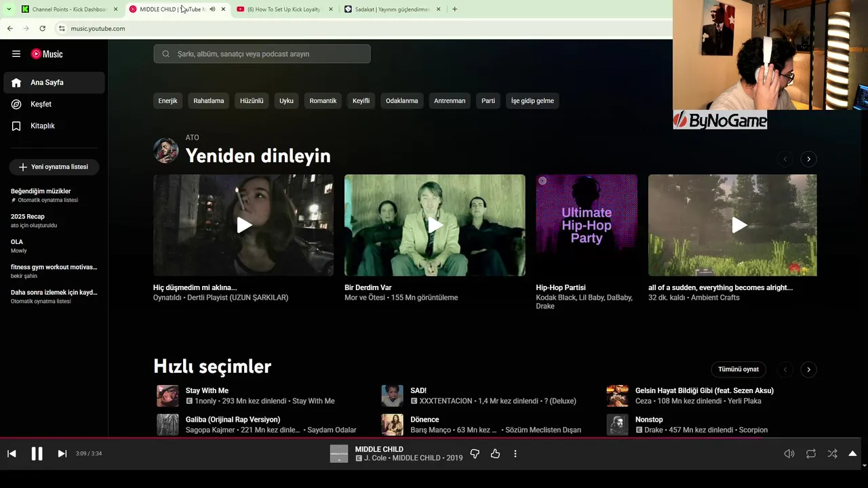The image size is (868, 488).
Task: Open the tab search dropdown
Action: [8, 9]
